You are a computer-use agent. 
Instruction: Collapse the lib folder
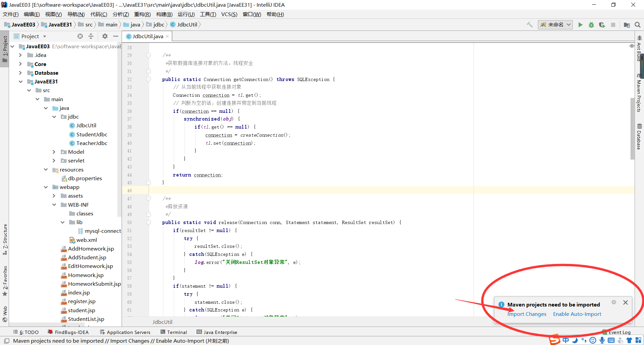63,222
